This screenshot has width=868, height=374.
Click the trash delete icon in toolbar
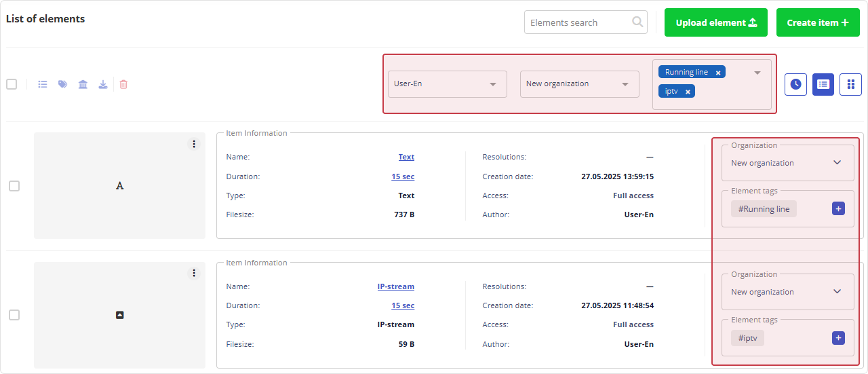(x=123, y=85)
